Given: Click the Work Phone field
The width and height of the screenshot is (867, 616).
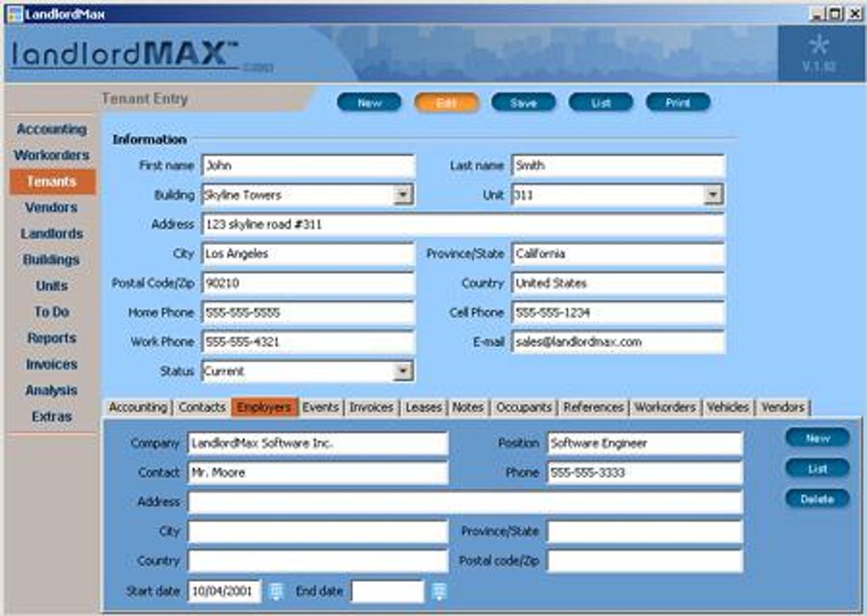Looking at the screenshot, I should tap(309, 342).
